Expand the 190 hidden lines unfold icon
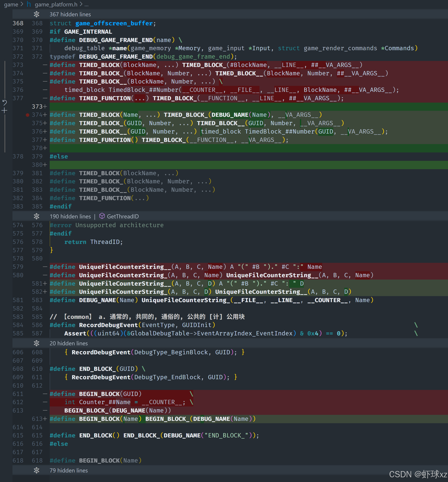 click(37, 216)
